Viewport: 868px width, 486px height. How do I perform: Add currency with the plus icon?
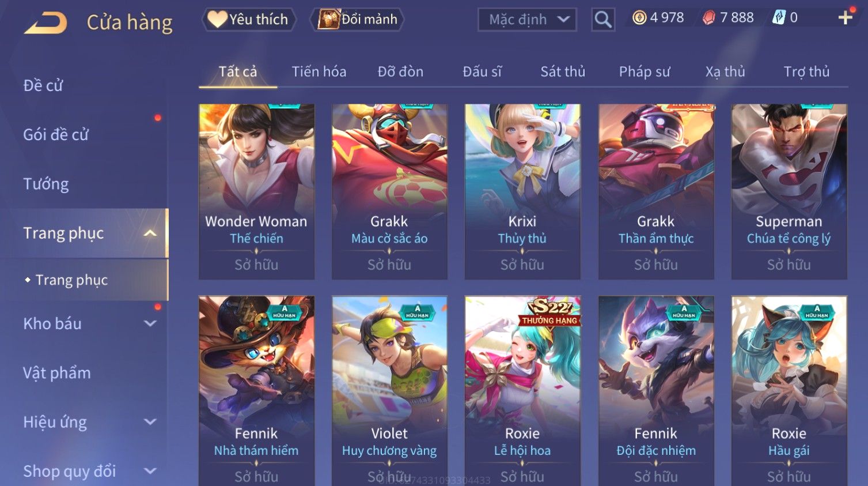click(845, 18)
